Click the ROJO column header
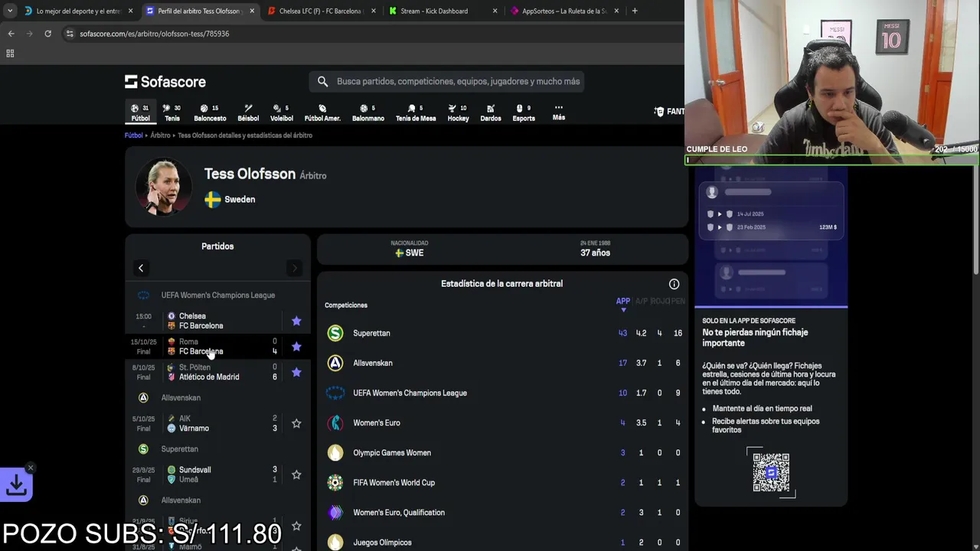 [659, 302]
